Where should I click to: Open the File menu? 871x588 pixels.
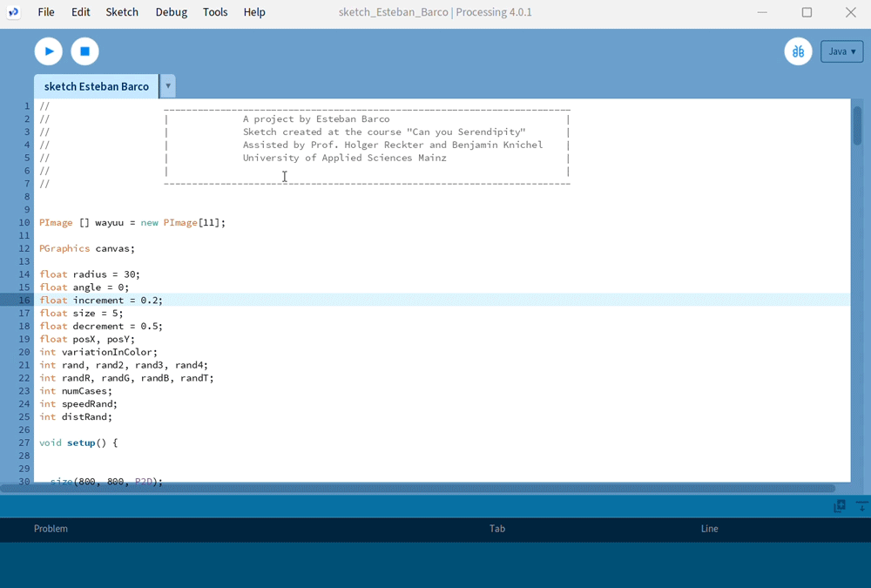pos(46,12)
